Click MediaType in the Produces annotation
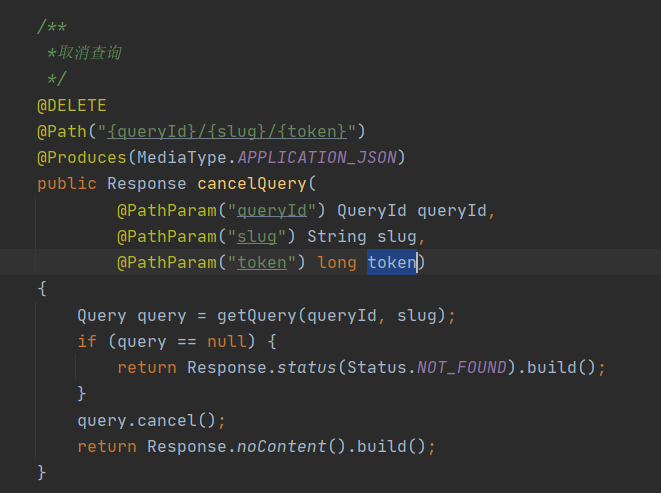661x493 pixels. (182, 158)
